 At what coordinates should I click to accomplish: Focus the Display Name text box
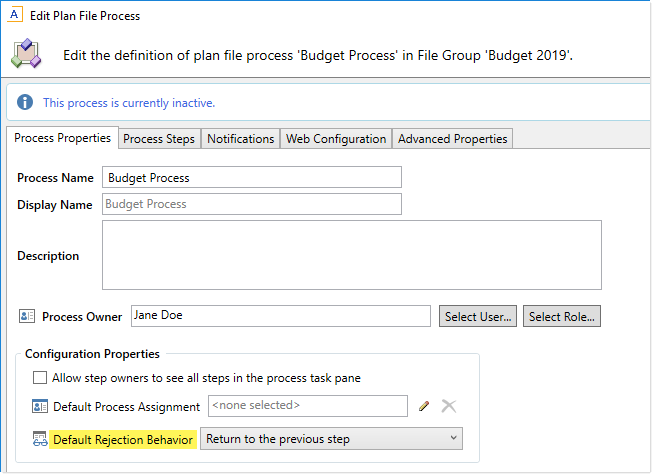click(252, 204)
